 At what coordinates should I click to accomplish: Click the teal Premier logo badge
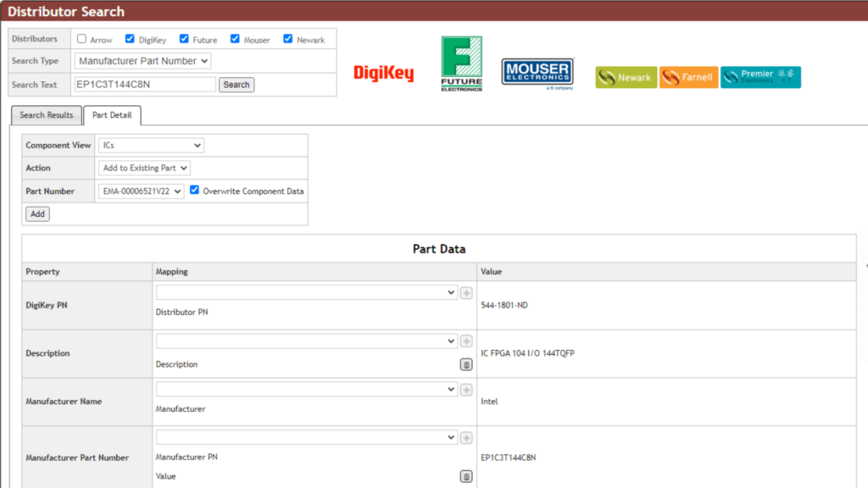click(x=760, y=77)
